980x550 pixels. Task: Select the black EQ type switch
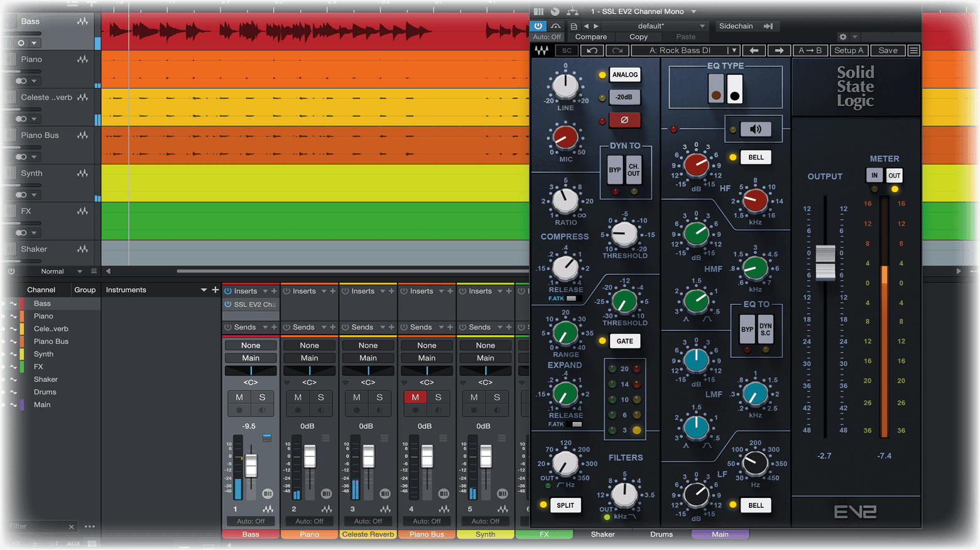734,88
